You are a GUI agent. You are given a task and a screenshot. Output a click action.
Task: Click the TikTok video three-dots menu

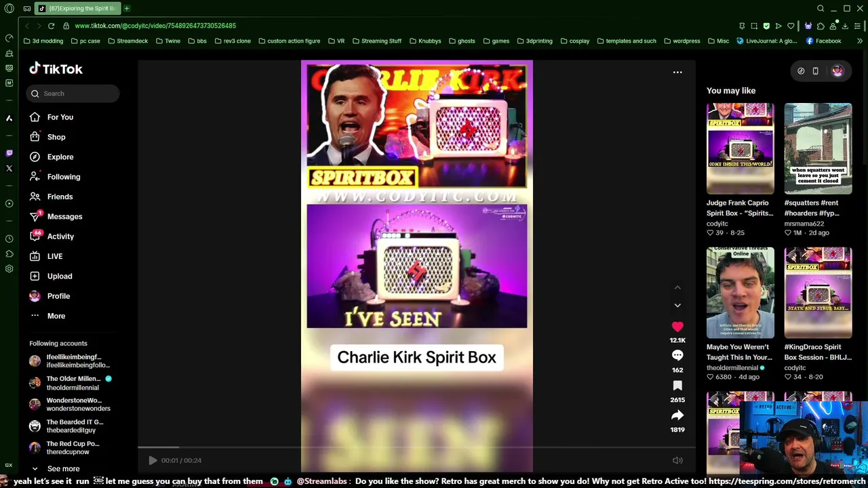click(x=677, y=72)
